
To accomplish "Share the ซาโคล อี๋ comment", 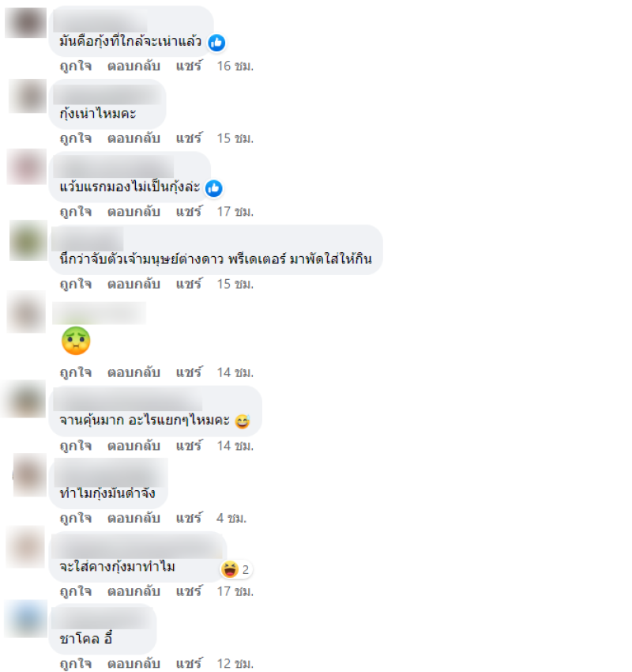I will 188,663.
